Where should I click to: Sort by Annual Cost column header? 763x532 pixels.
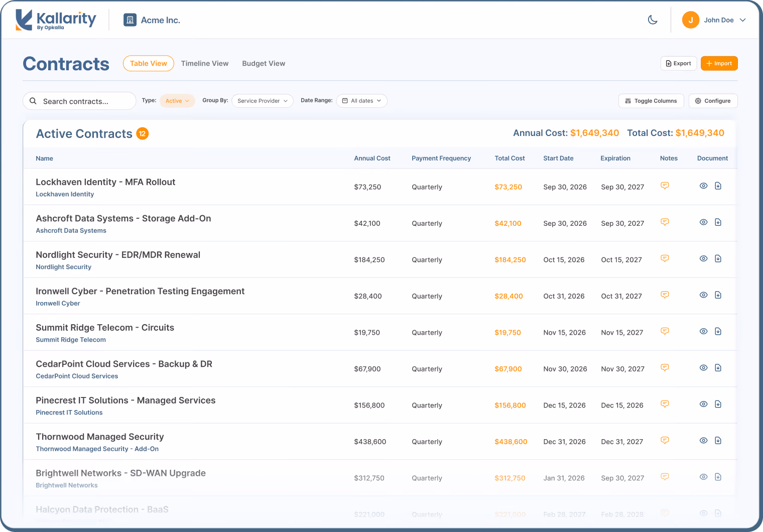pos(372,158)
